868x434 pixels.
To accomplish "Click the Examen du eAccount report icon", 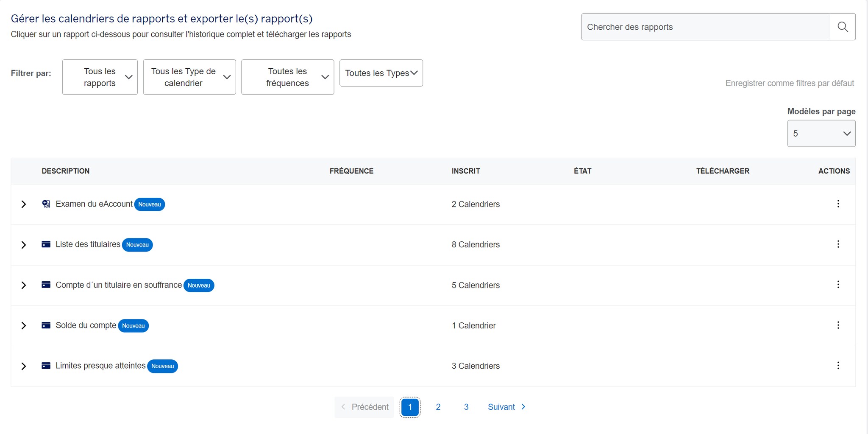I will 46,204.
